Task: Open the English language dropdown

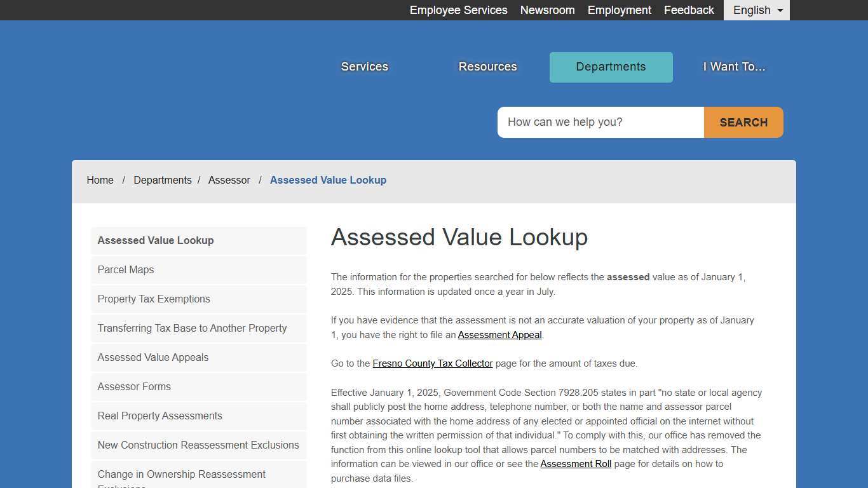Action: pyautogui.click(x=756, y=10)
